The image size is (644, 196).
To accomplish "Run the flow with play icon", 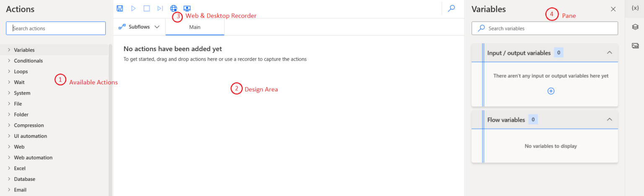I will pos(133,8).
